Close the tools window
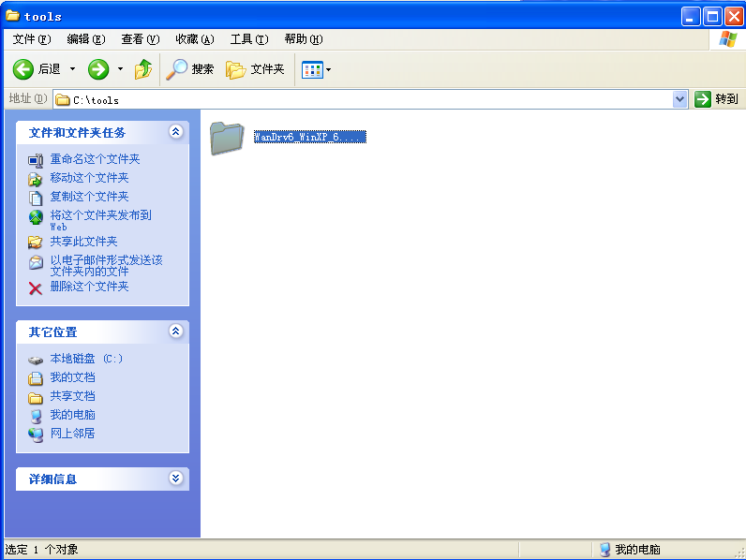The width and height of the screenshot is (746, 560). point(735,17)
